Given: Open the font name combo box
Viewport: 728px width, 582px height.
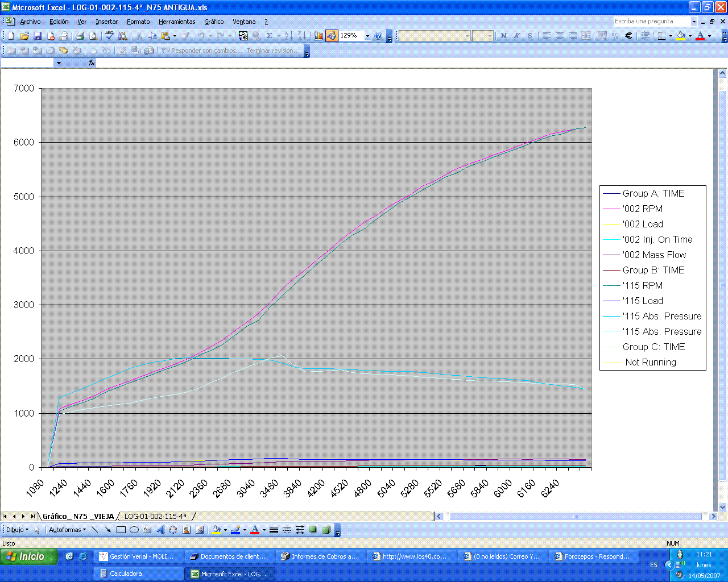Looking at the screenshot, I should (x=435, y=36).
